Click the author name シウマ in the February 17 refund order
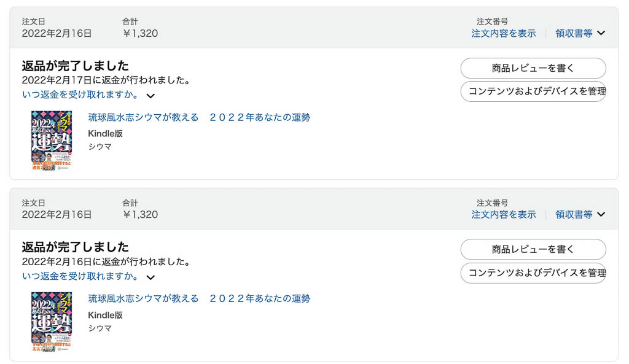This screenshot has width=629, height=364. click(x=100, y=147)
